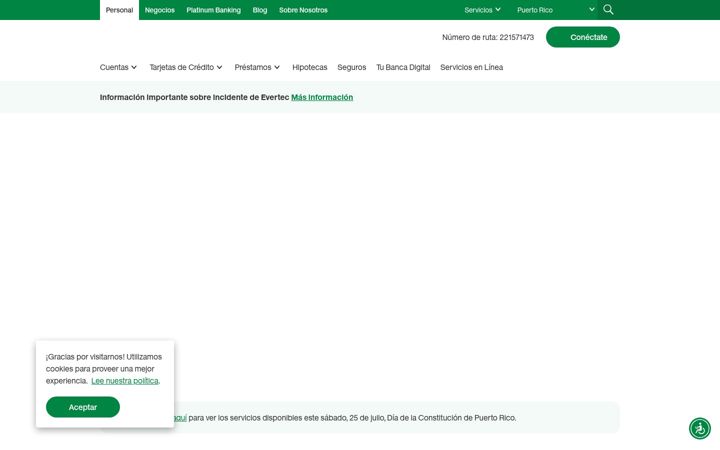
Task: Open the accessibility widget icon
Action: tap(700, 428)
